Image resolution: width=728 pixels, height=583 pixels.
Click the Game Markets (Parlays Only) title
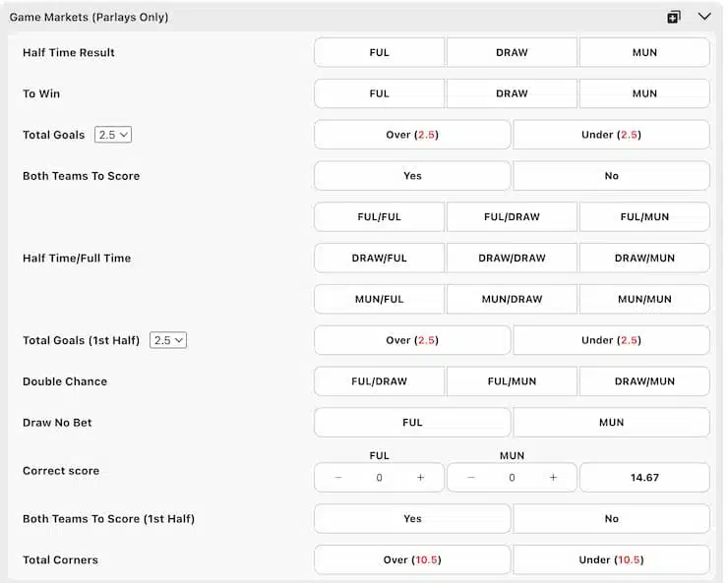(89, 17)
